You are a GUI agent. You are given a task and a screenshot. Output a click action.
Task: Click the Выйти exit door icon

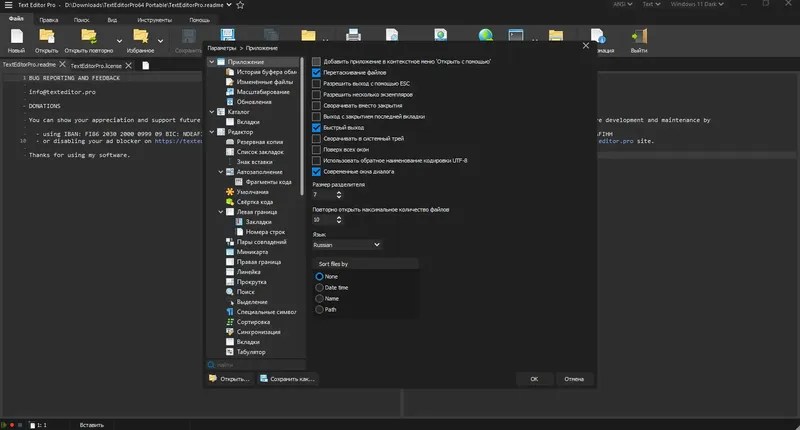[639, 37]
